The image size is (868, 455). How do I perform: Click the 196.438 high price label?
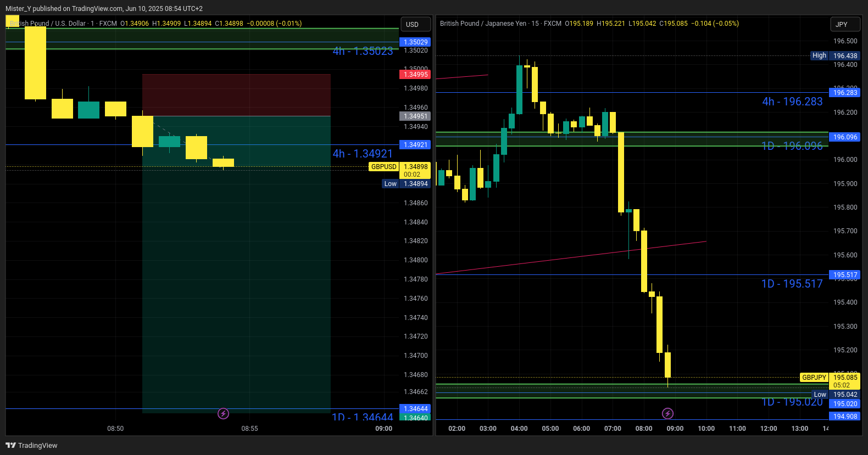[x=845, y=55]
